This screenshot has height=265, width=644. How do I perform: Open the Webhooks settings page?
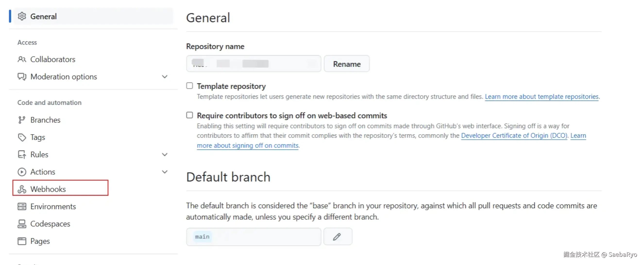pyautogui.click(x=48, y=189)
